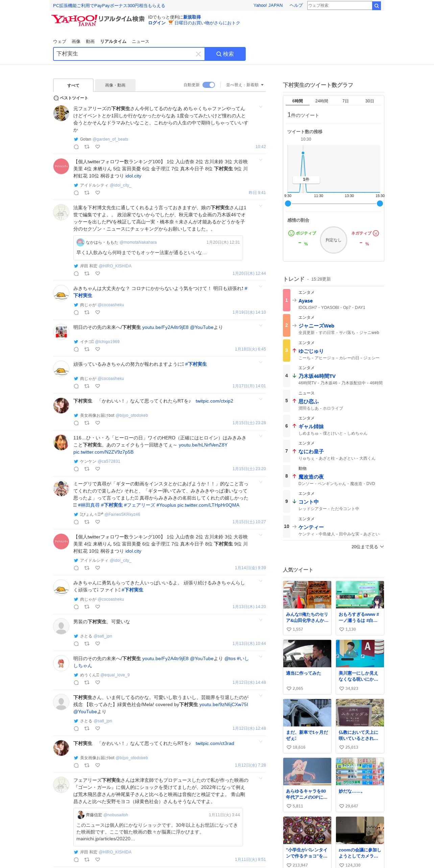Expand trends with 20位まで見る

367,547
